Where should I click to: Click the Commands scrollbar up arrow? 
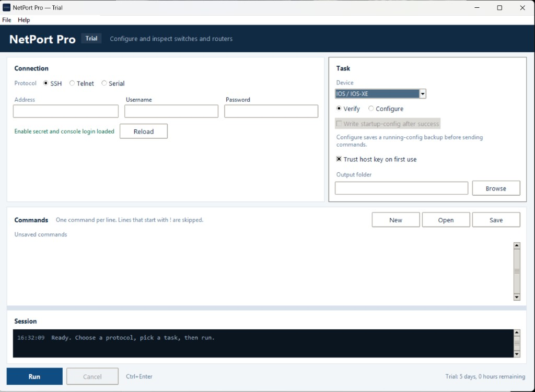click(x=517, y=245)
